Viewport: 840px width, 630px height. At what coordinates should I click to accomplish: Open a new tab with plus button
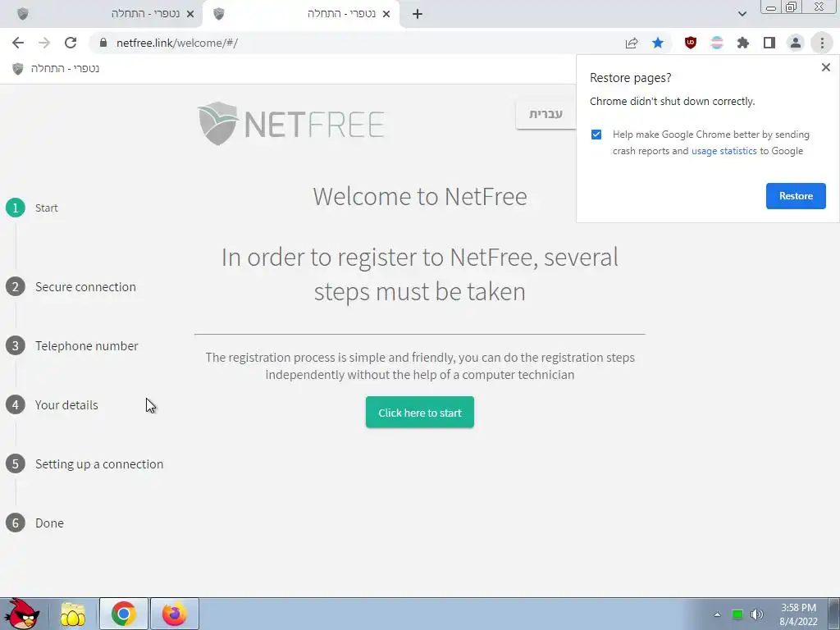pyautogui.click(x=418, y=14)
